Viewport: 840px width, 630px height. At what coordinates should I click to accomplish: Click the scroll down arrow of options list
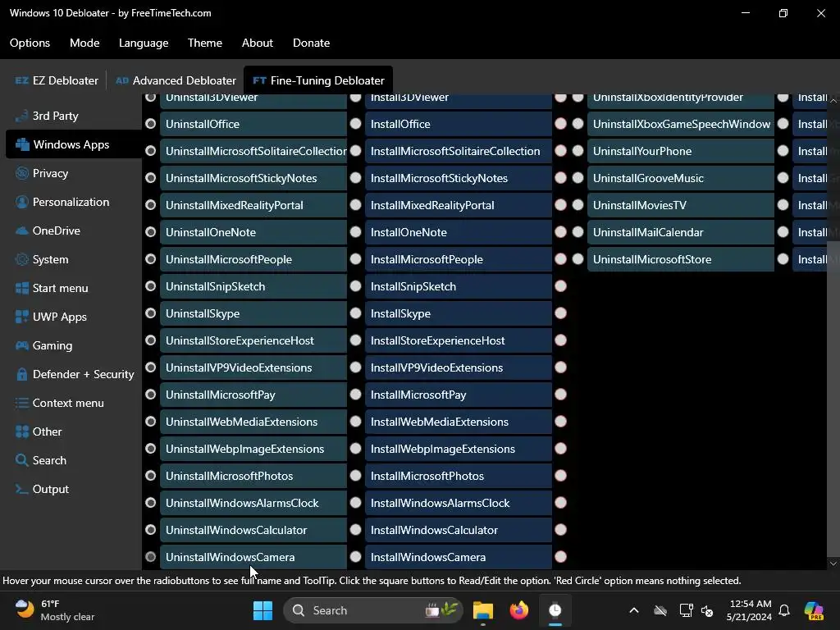[833, 563]
